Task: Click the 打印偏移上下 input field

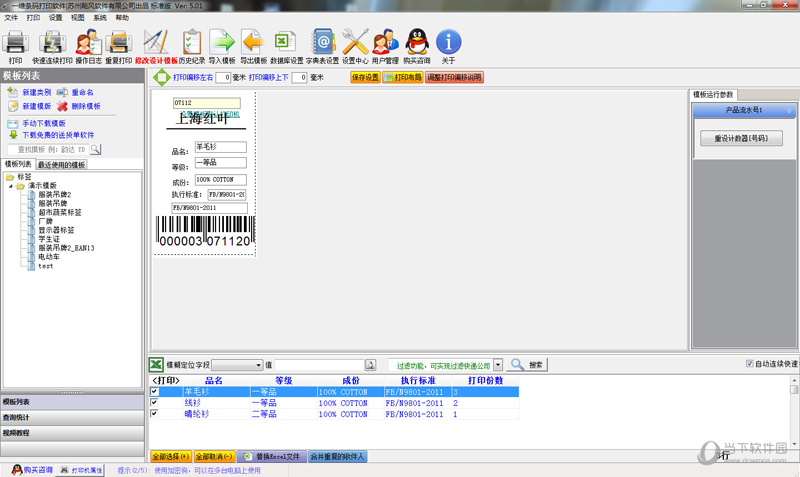Action: (299, 78)
